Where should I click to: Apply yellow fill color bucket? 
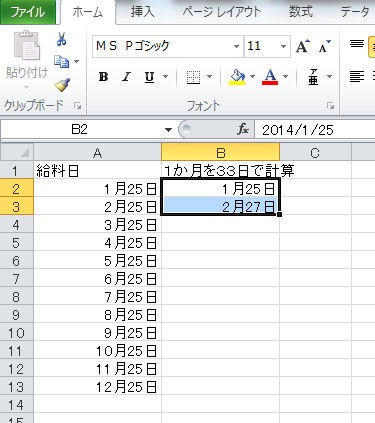(237, 77)
